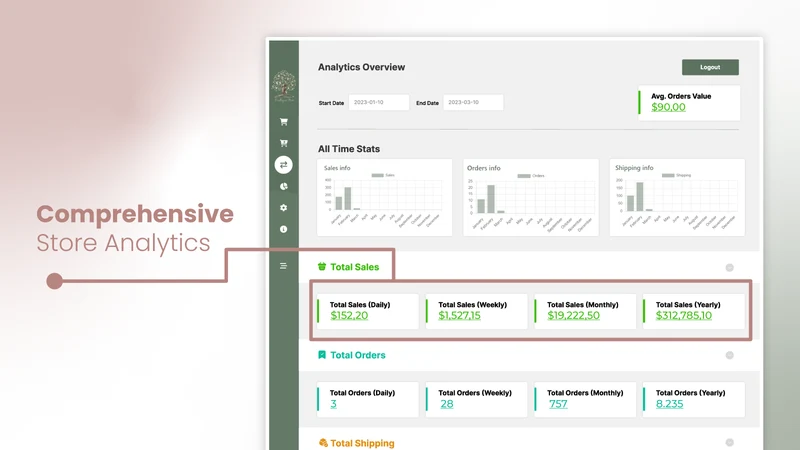
Task: Click the Total Orders (Yearly) label
Action: [690, 393]
